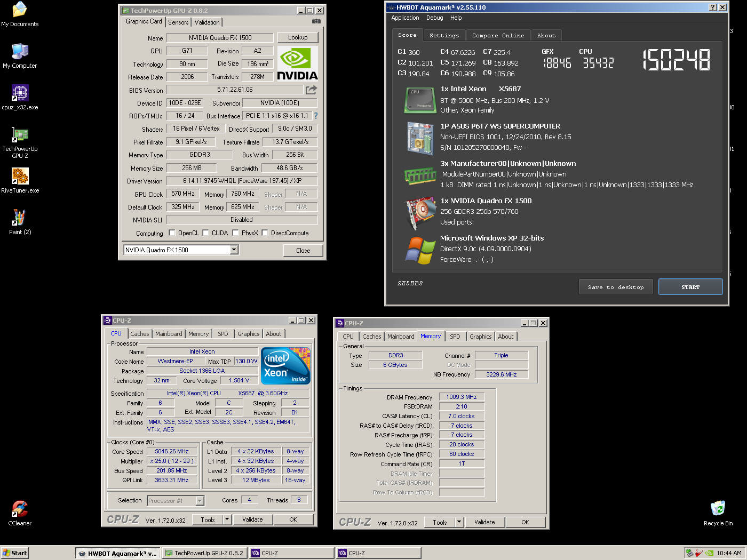Click GPU-Z screenshot camera icon
Image resolution: width=747 pixels, height=560 pixels.
[316, 21]
